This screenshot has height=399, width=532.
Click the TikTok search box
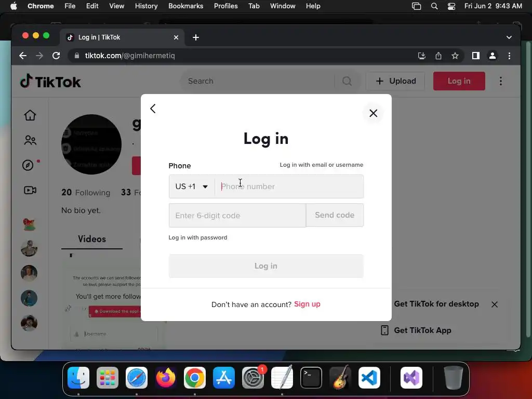pyautogui.click(x=258, y=81)
